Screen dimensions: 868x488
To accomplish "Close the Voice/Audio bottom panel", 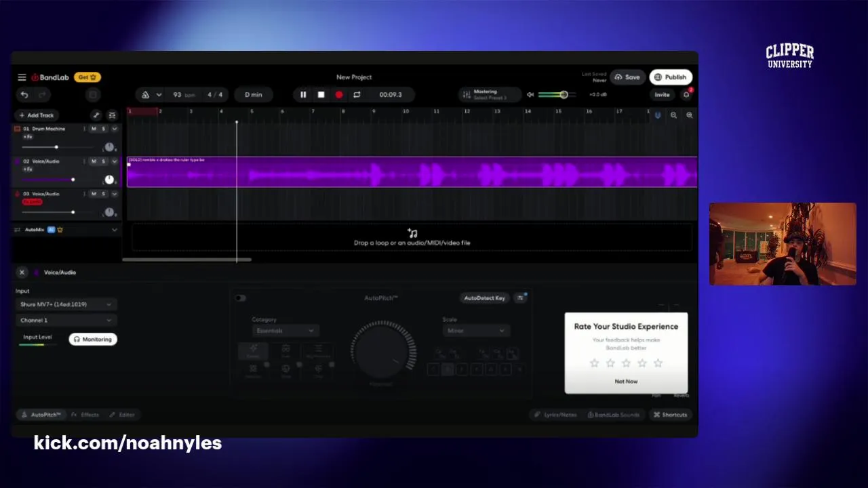I will click(x=22, y=272).
